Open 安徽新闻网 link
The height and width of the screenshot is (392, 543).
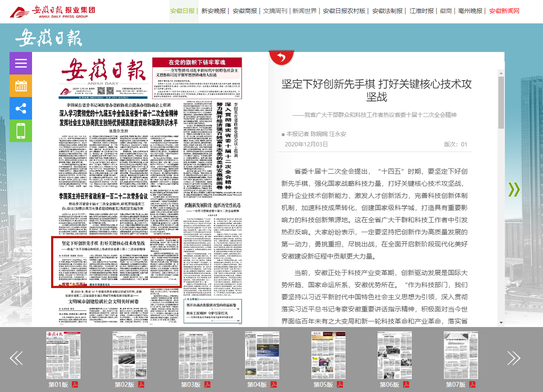click(504, 11)
